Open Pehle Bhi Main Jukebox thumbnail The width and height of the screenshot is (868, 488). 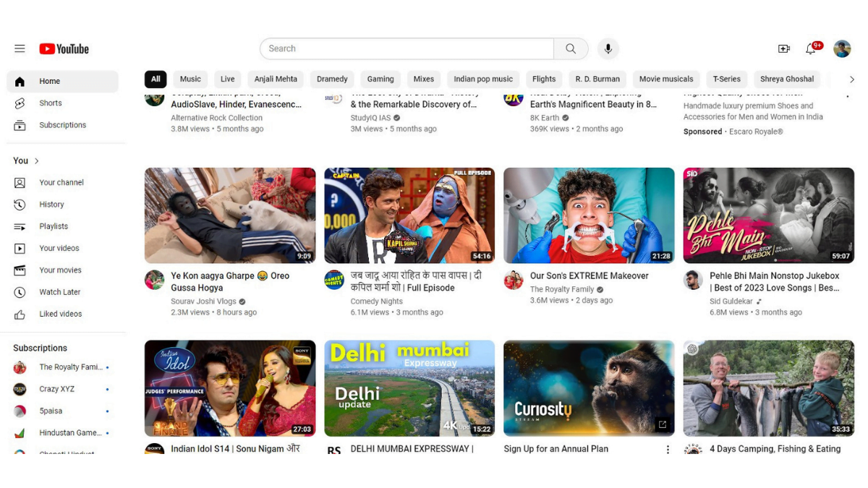(769, 215)
